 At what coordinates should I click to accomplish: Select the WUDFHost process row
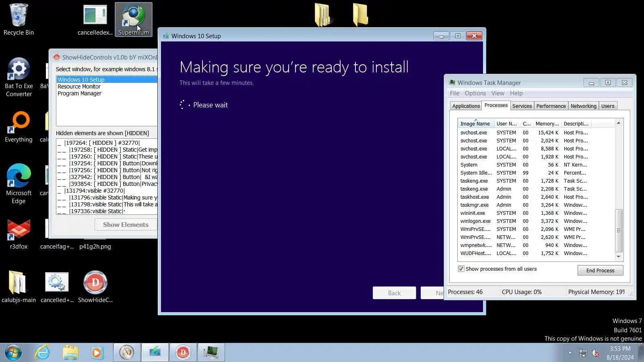pos(537,253)
